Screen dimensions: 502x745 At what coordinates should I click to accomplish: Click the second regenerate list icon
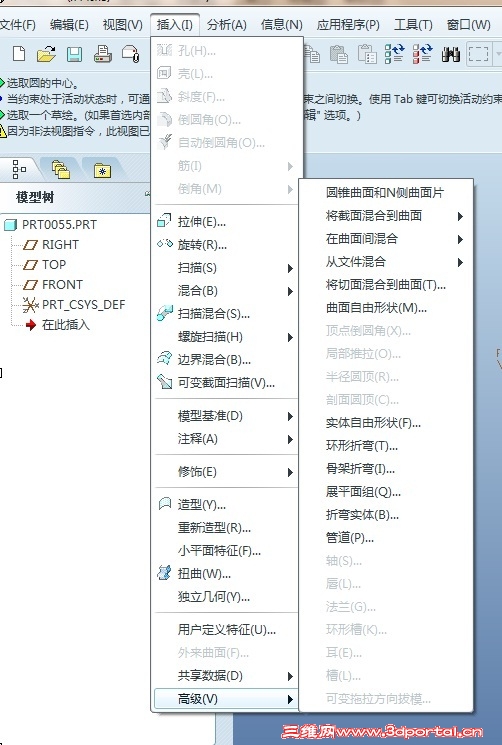(422, 54)
